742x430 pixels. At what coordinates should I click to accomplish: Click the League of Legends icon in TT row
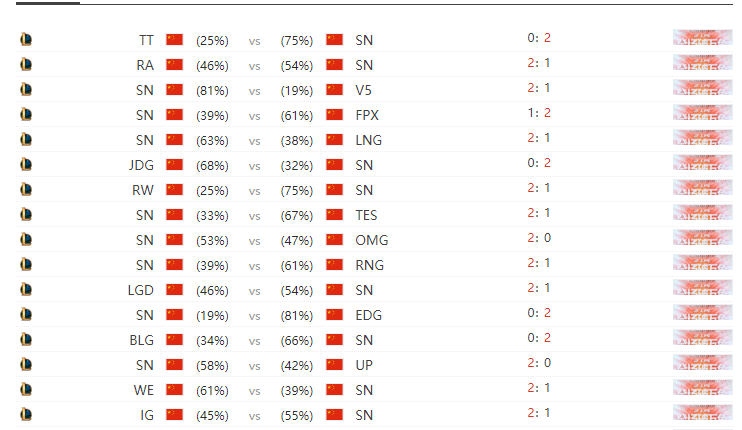tap(26, 39)
